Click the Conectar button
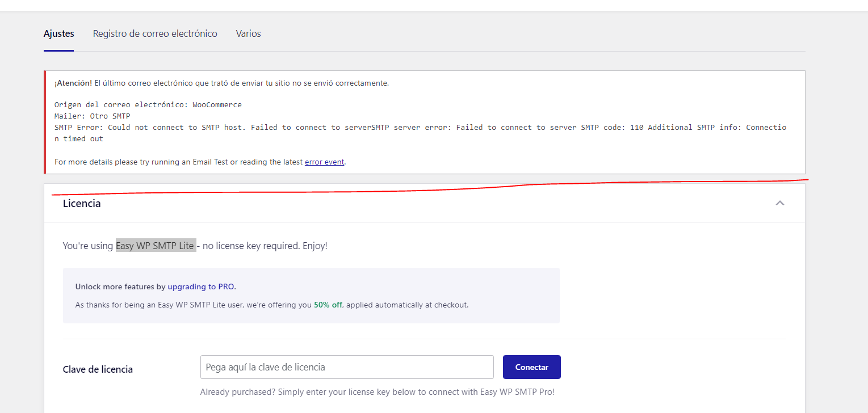868x413 pixels. pos(532,367)
